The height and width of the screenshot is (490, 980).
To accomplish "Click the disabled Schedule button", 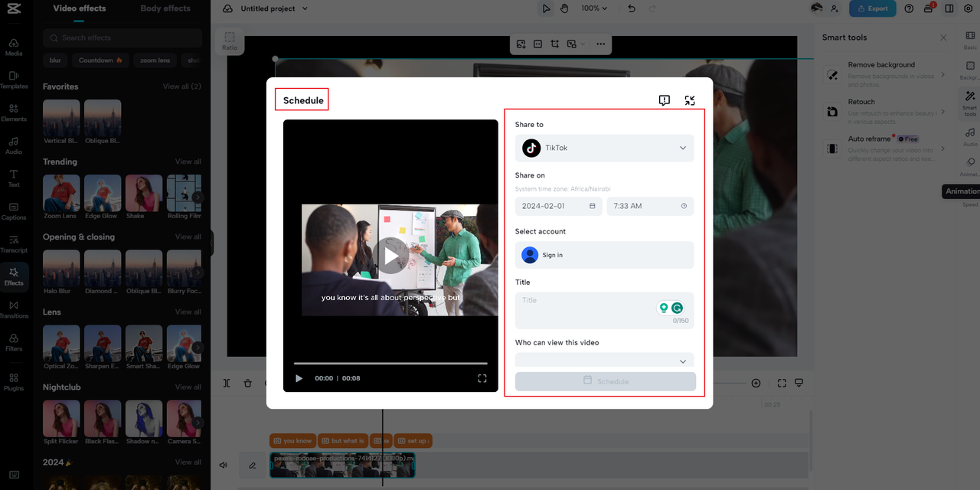I will click(606, 381).
